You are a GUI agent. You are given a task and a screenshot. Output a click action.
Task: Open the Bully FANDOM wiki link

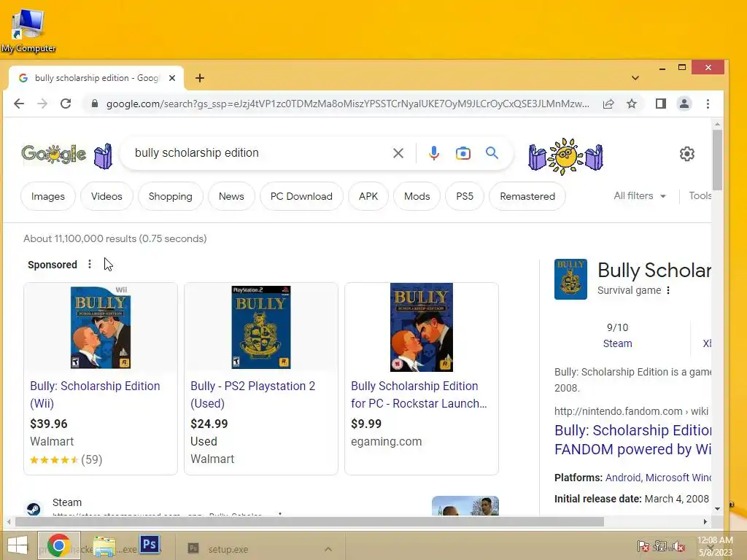(x=632, y=440)
